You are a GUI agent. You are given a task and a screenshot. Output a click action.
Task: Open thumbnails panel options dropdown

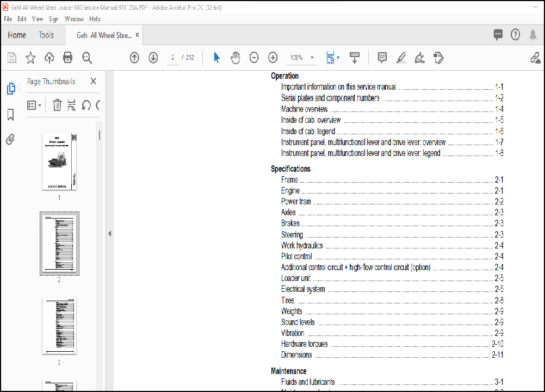[34, 105]
